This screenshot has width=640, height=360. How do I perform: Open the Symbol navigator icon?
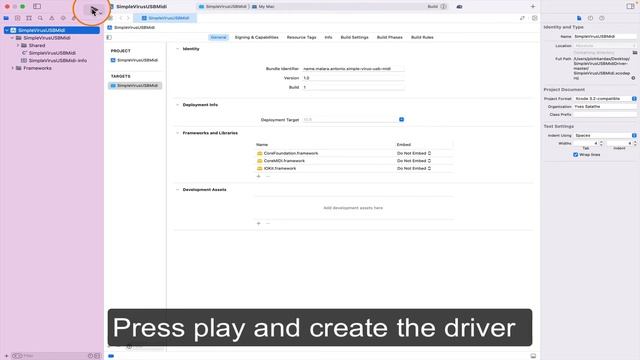(29, 18)
